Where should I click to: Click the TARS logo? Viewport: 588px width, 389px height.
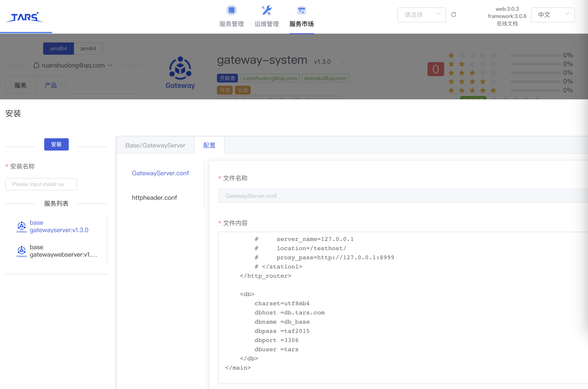coord(24,17)
